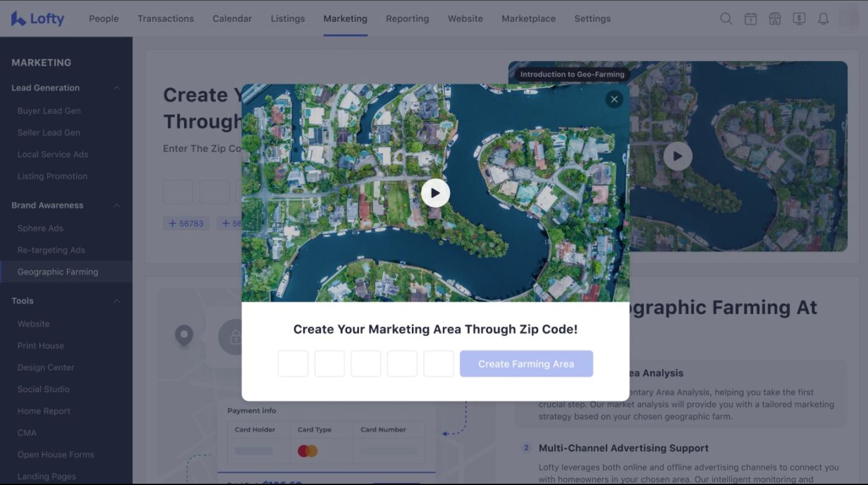Image resolution: width=868 pixels, height=485 pixels.
Task: Click the "Payment info" label
Action: pyautogui.click(x=251, y=411)
